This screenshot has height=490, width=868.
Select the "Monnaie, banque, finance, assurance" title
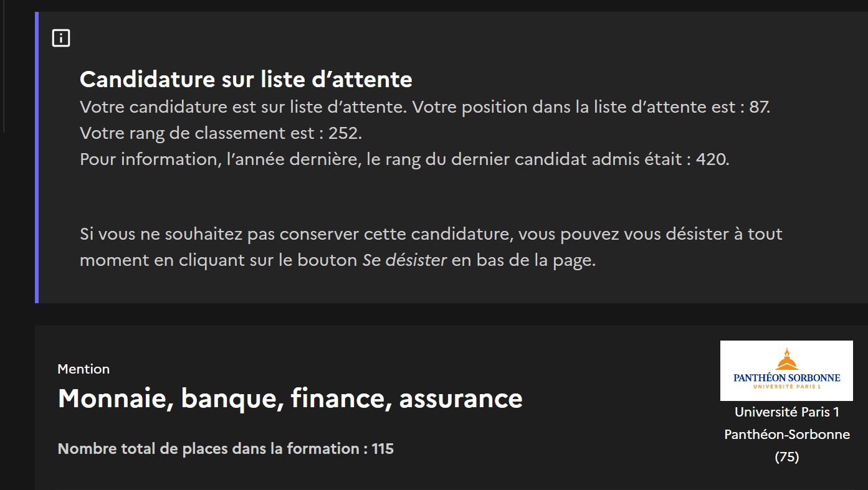point(290,398)
